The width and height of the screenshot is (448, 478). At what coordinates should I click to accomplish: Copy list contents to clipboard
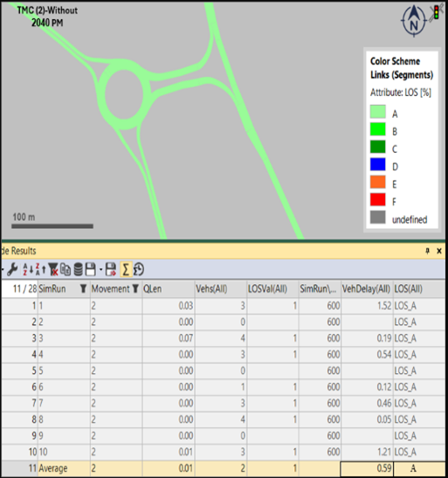(x=65, y=270)
